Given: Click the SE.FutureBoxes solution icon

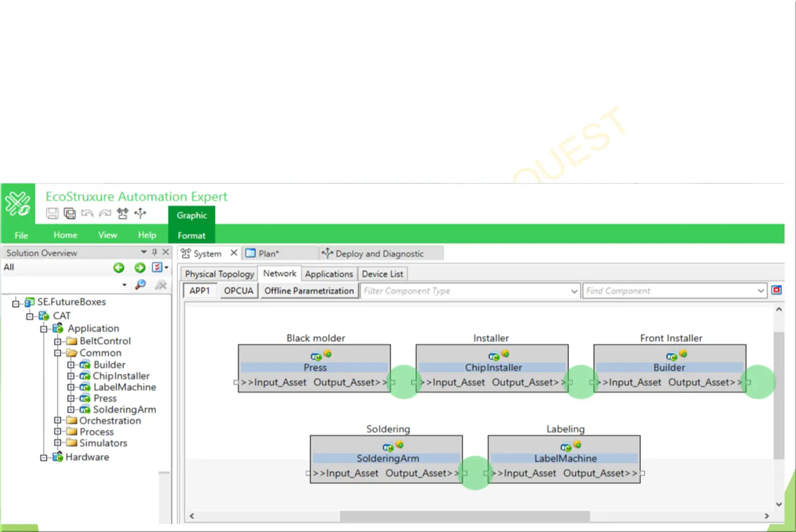Looking at the screenshot, I should click(x=29, y=302).
